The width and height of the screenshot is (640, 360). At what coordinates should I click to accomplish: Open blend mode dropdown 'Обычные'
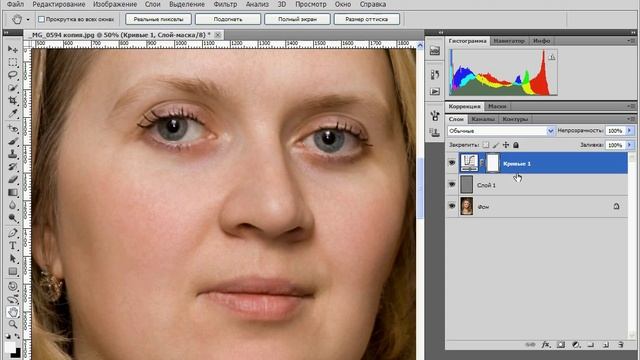[x=501, y=131]
